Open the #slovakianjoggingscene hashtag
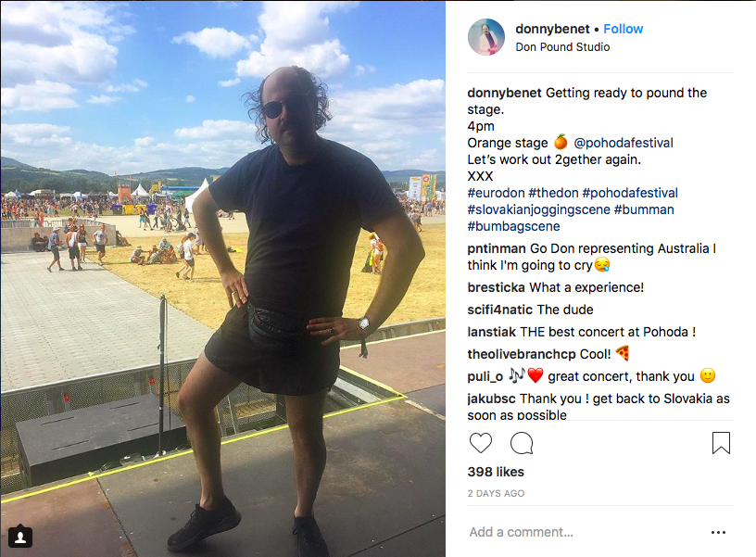Screen dimensions: 756x557 [538, 209]
